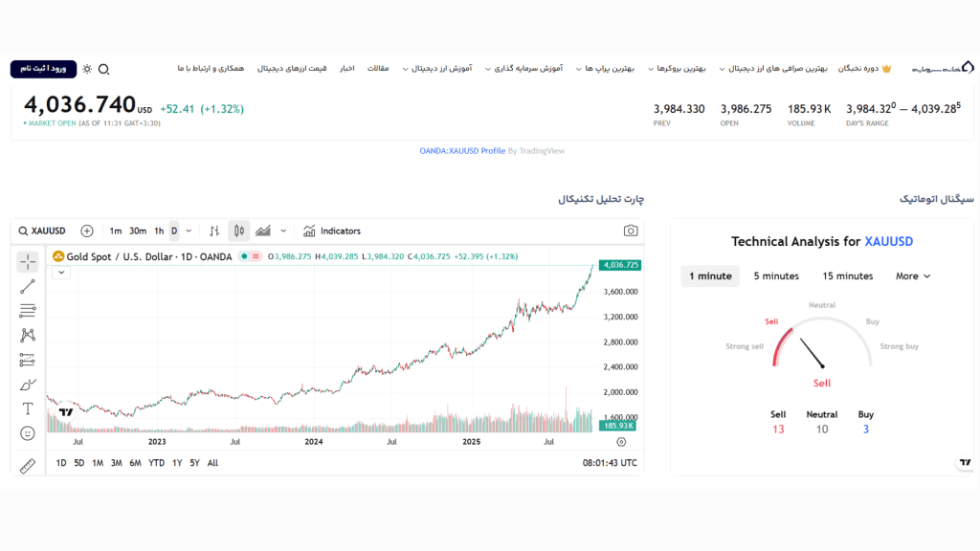Click the ورود / ثبت نام button
The width and height of the screenshot is (980, 551).
(41, 68)
